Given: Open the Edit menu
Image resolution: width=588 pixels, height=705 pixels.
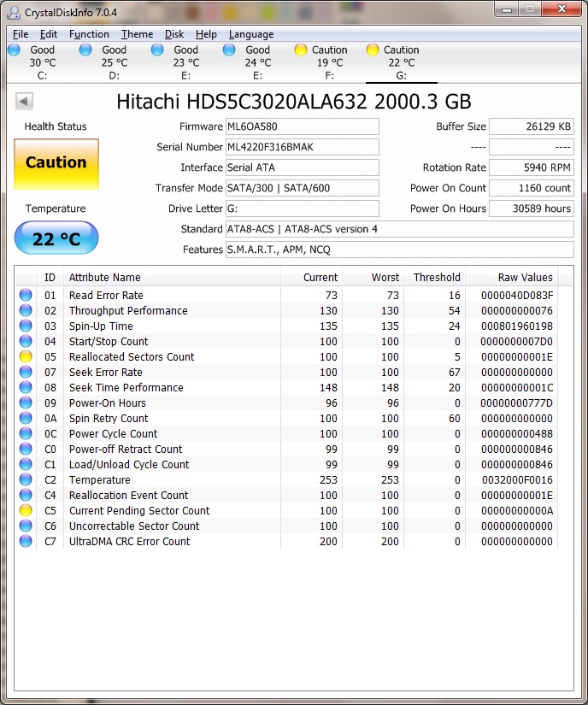Looking at the screenshot, I should [48, 34].
